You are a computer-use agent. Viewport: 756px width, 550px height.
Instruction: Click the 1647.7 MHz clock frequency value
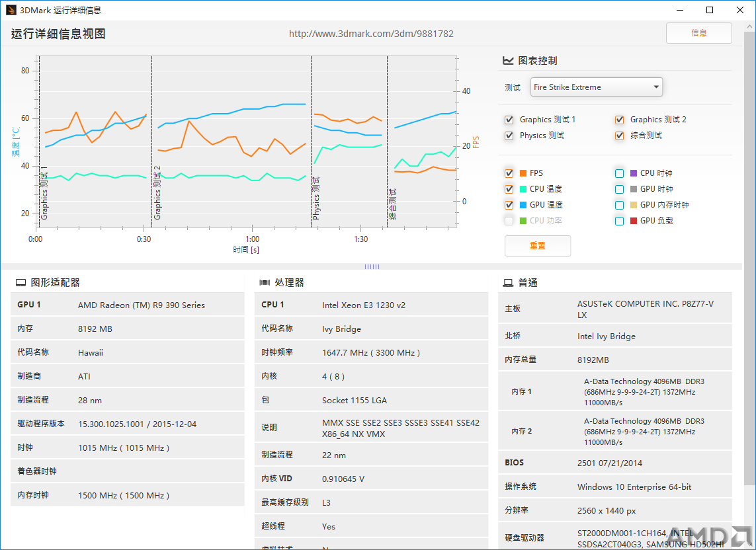coord(371,353)
